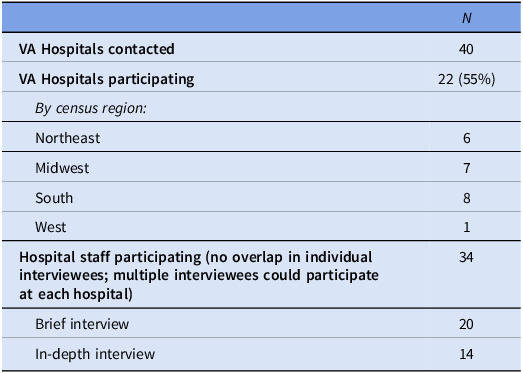Image resolution: width=523 pixels, height=373 pixels.
Task: Click the Hospital staff participating description text
Action: 199,276
